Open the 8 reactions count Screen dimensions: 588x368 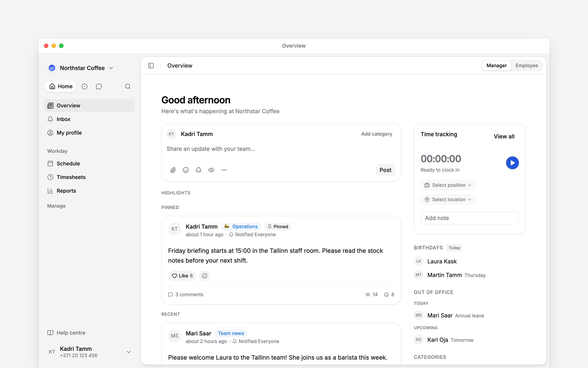tap(389, 294)
